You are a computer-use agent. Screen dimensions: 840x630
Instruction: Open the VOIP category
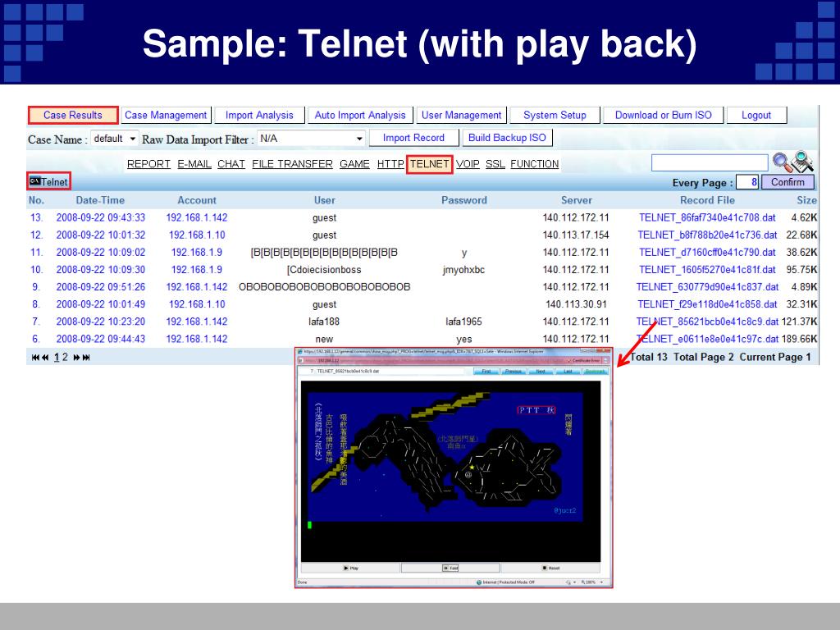[x=468, y=164]
